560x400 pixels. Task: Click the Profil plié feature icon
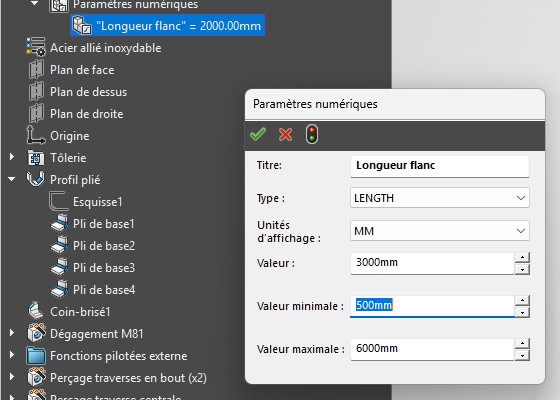click(x=36, y=179)
